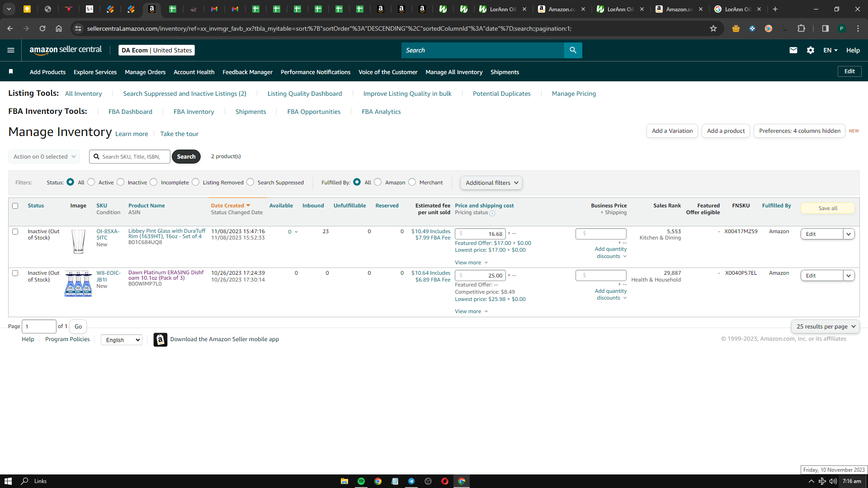Switch to the Listing Quality Dashboard tab
This screenshot has width=868, height=488.
coord(305,94)
